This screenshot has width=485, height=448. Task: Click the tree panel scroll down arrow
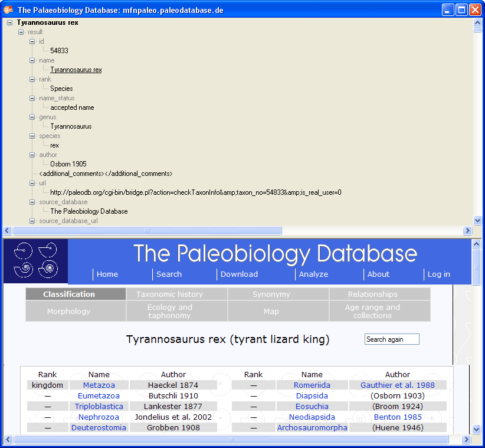[477, 220]
